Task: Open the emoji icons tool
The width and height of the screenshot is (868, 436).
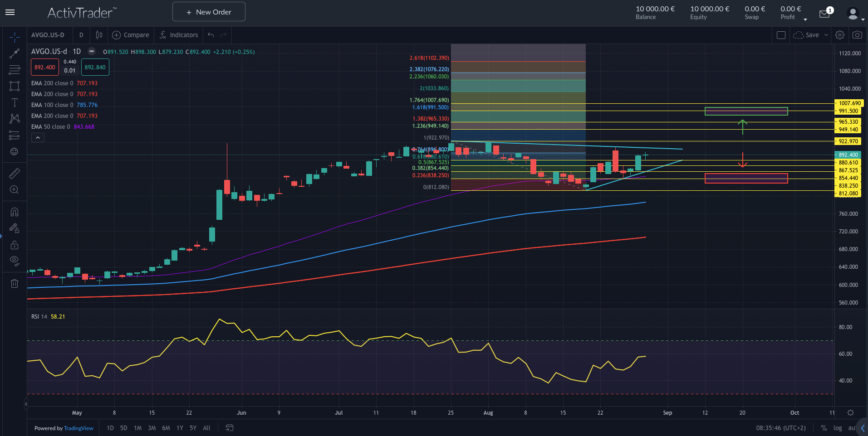Action: pyautogui.click(x=15, y=151)
